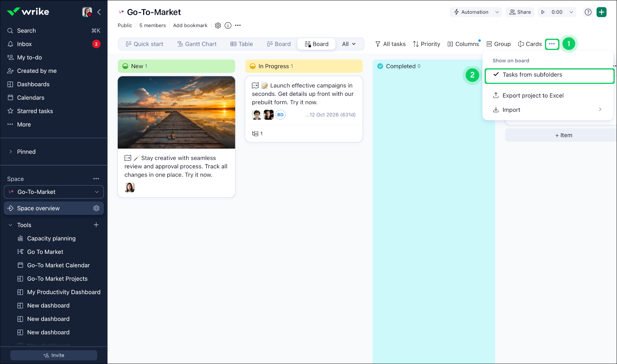617x364 pixels.
Task: Select Export project to Excel
Action: click(533, 95)
